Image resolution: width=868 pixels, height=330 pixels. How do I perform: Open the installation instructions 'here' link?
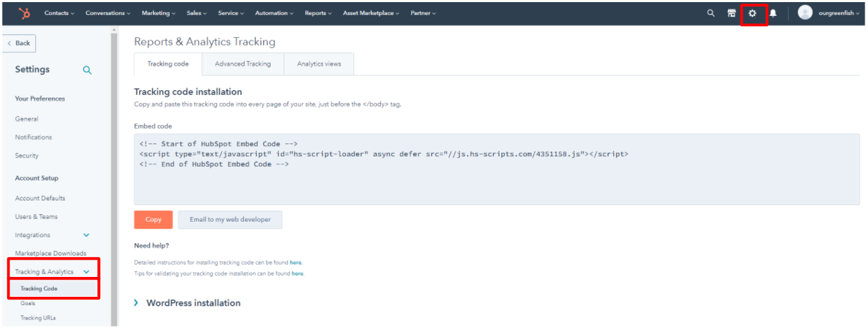(x=296, y=262)
